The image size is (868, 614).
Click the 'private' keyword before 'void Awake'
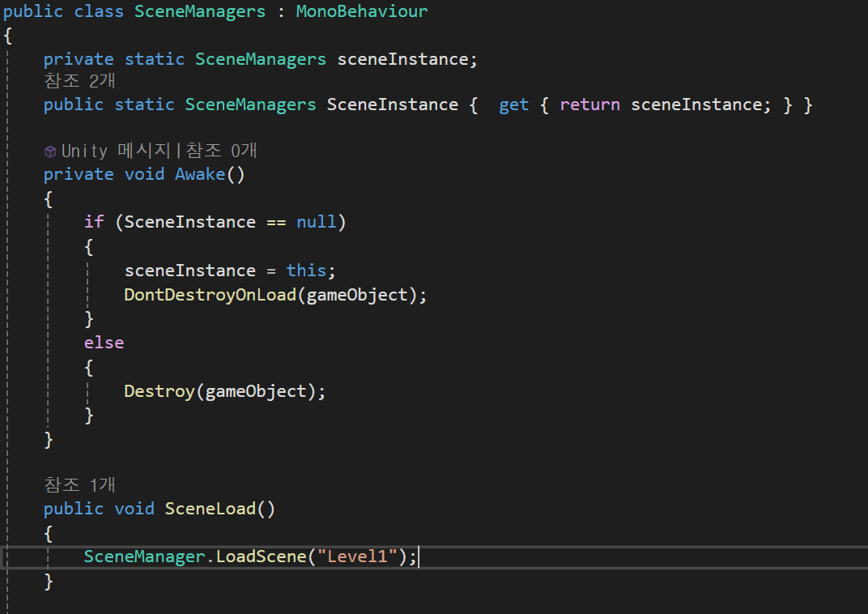(x=79, y=175)
